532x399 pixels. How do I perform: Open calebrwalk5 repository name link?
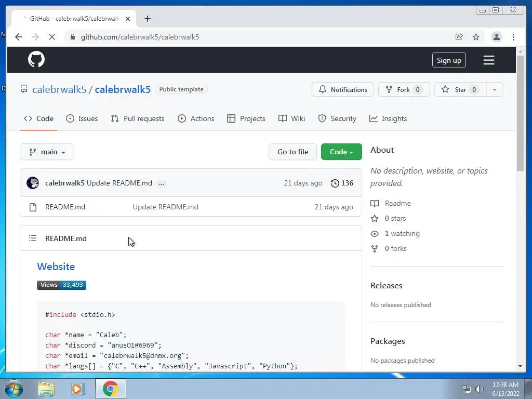123,89
